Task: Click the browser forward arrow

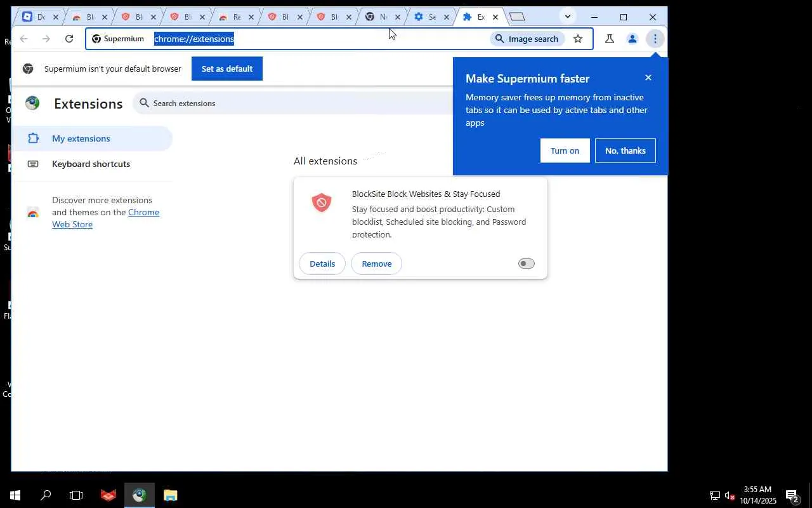Action: click(x=46, y=39)
